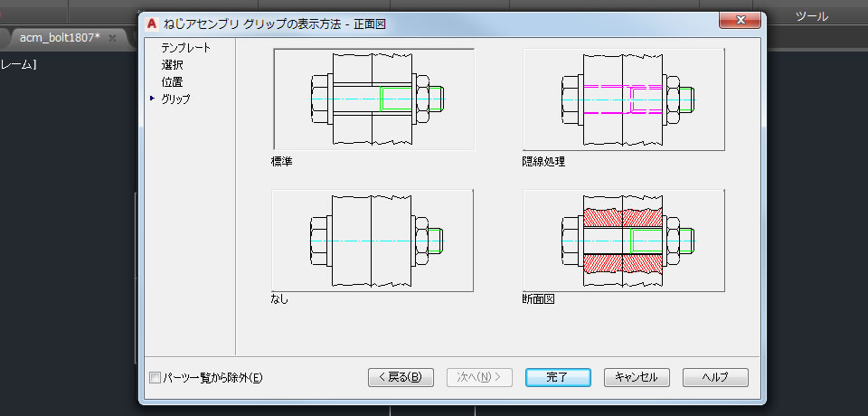The width and height of the screenshot is (868, 416).
Task: Choose the 断面図 sectional view thumbnail
Action: pos(624,241)
